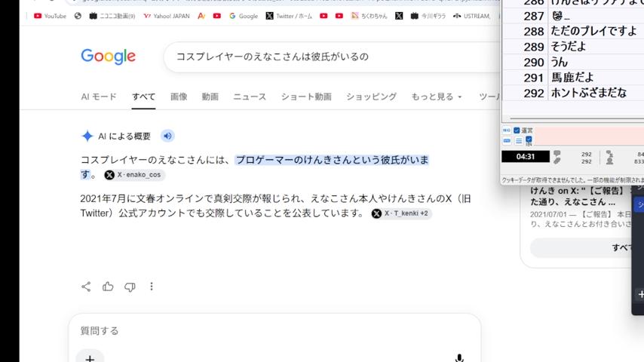Select comment 289 そうだよ
This screenshot has width=644, height=362.
pyautogui.click(x=573, y=47)
